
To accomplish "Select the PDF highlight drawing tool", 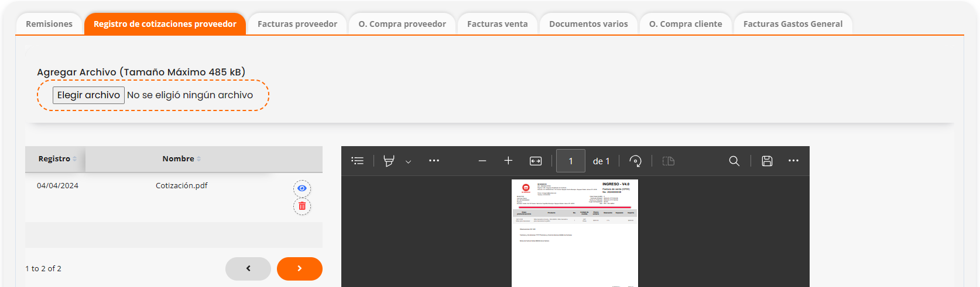I will (x=389, y=161).
